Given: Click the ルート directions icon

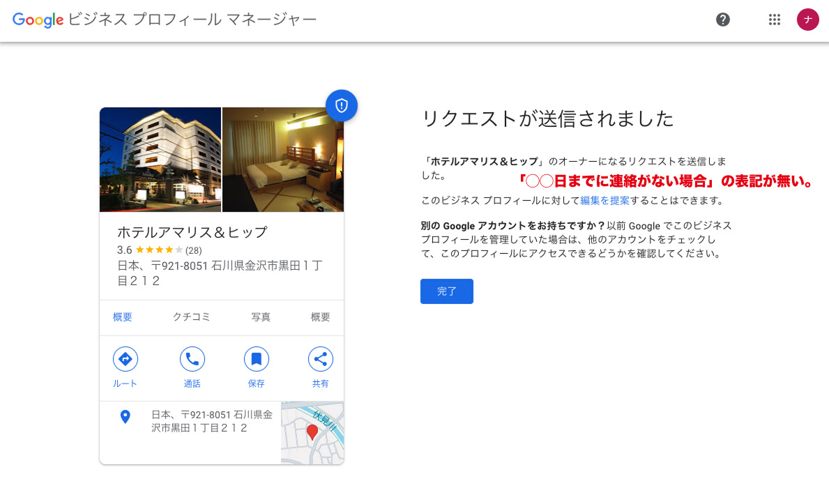Looking at the screenshot, I should 126,359.
